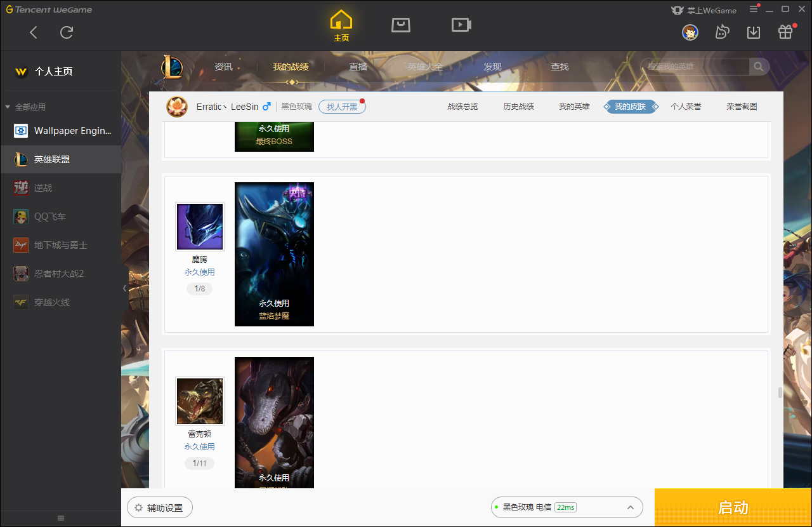This screenshot has width=812, height=527.
Task: Open the 发现 tab
Action: pos(492,67)
